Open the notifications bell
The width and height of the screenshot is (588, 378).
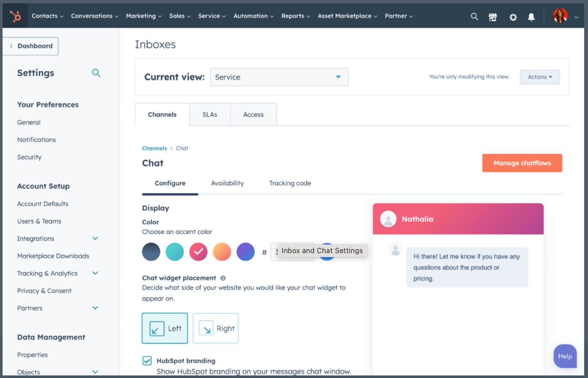pos(531,17)
